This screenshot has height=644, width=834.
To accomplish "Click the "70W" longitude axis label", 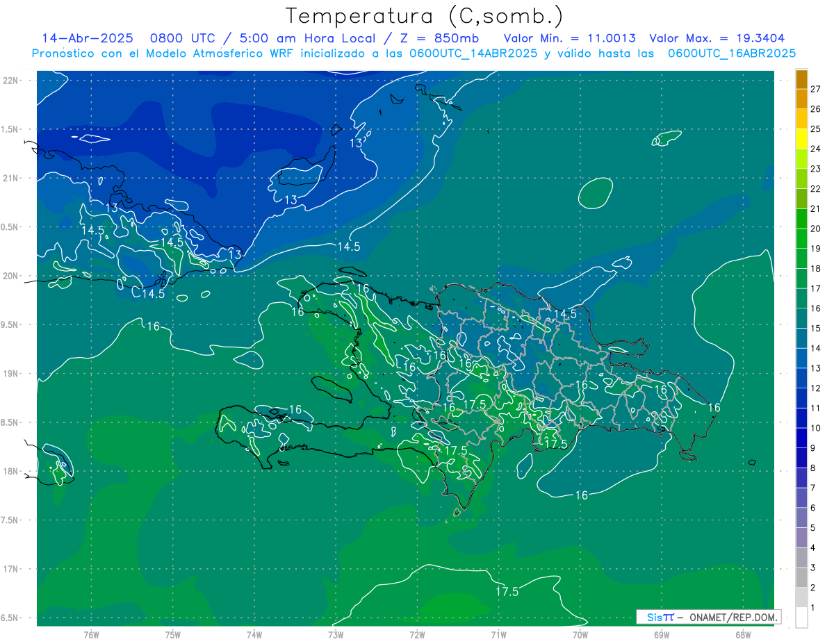I will pyautogui.click(x=580, y=635).
